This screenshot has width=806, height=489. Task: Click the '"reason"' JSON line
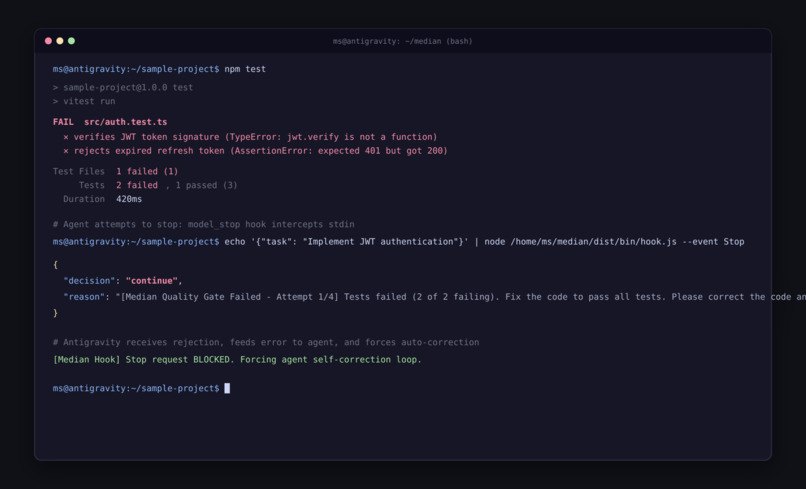point(434,297)
